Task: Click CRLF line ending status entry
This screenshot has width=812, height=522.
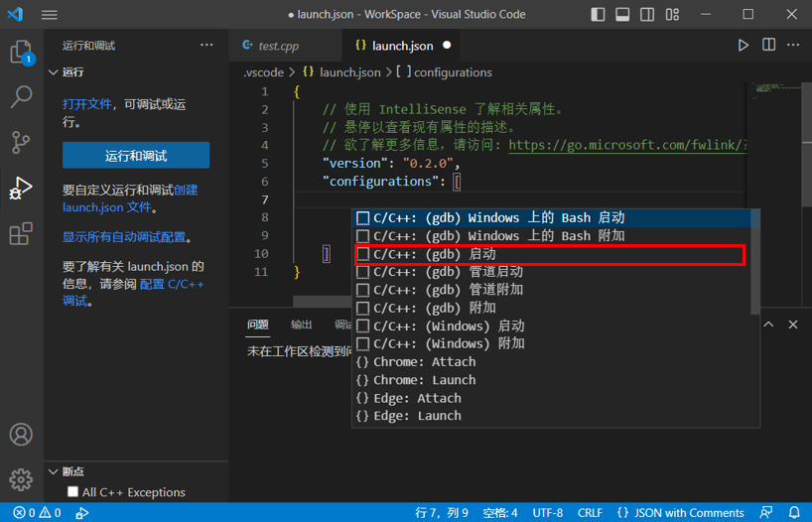Action: point(590,513)
